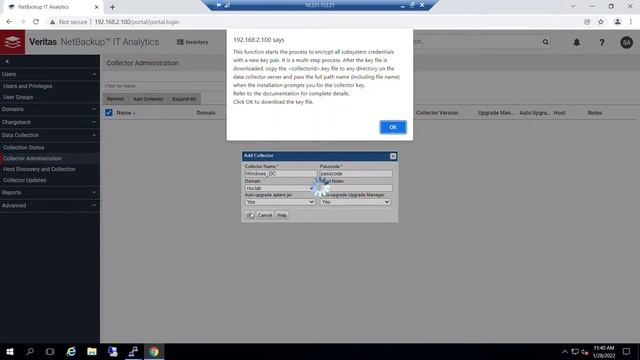
Task: Click the browser address bar URL
Action: [x=137, y=22]
